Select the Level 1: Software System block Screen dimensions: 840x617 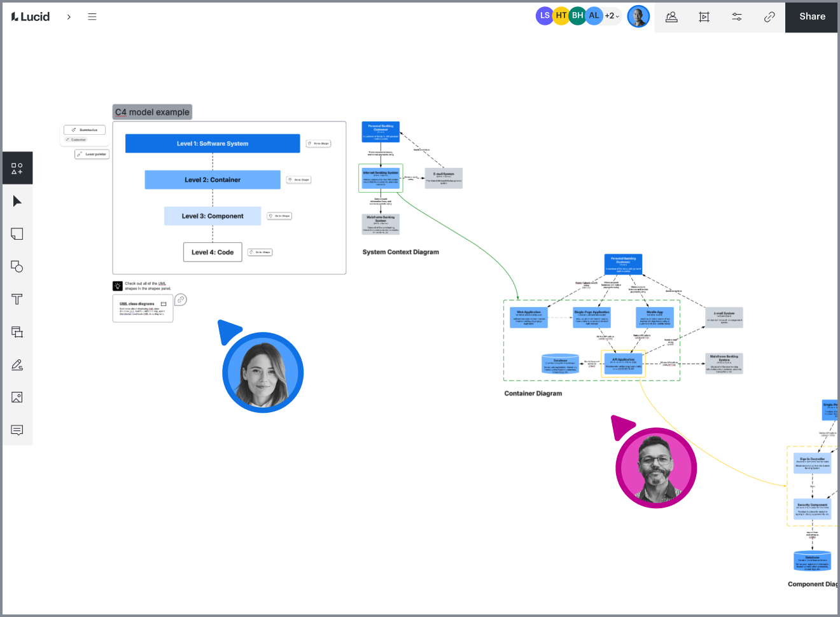[x=213, y=144]
